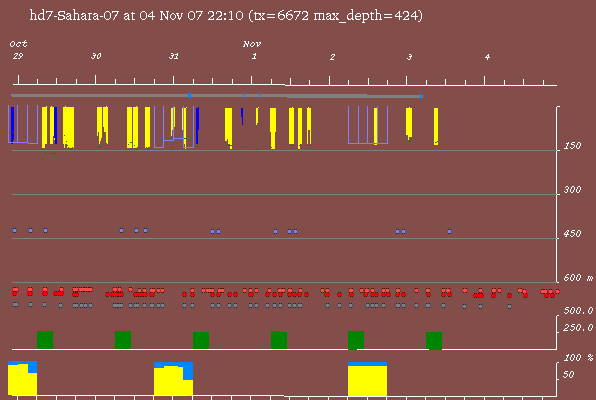This screenshot has width=596, height=400.
Task: Click the 300 depth axis label
Action: (572, 190)
